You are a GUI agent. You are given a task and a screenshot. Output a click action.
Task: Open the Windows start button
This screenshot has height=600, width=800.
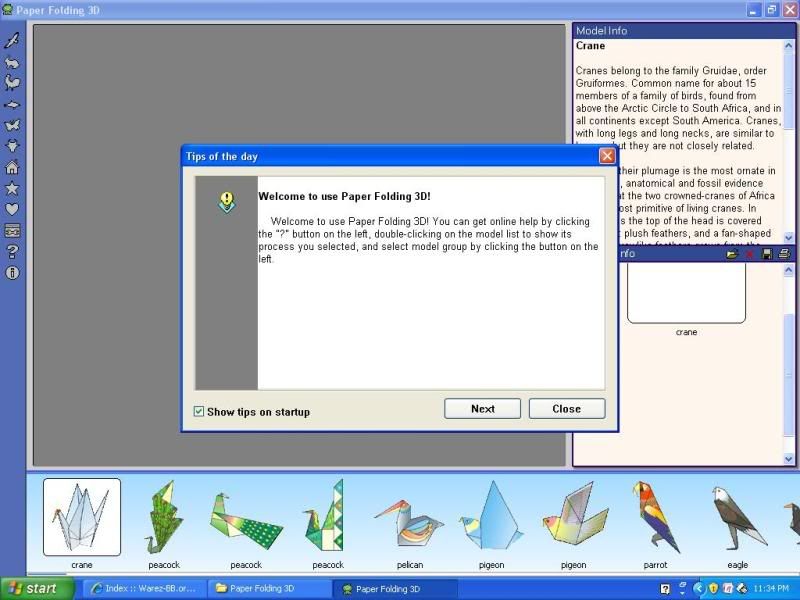(37, 589)
